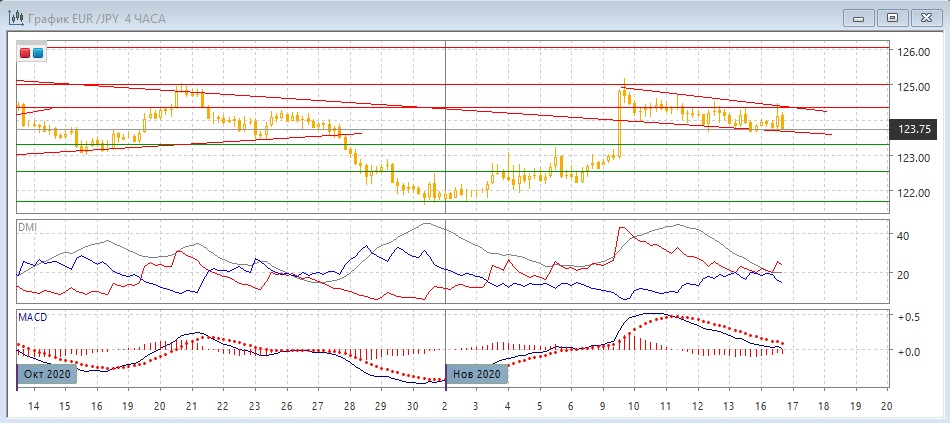Click date 21 on the time axis
Screen dimensions: 950x423
coord(191,407)
